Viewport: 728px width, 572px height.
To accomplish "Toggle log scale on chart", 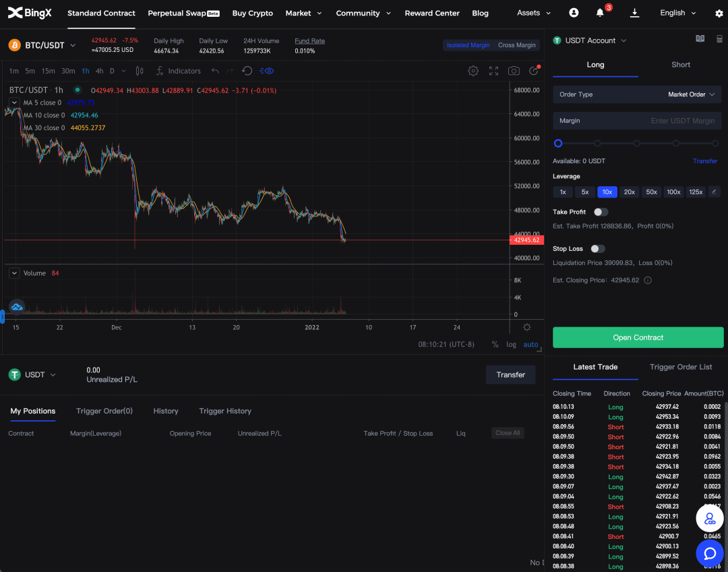I will (x=511, y=344).
